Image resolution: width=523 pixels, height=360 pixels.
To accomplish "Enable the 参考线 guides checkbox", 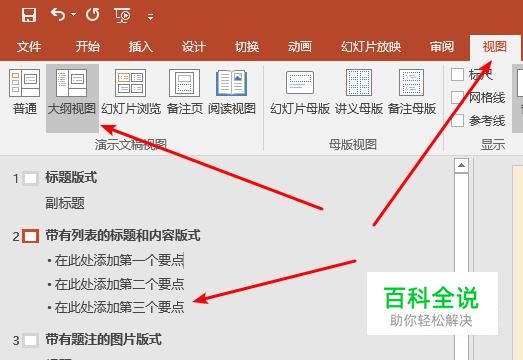I will point(458,120).
